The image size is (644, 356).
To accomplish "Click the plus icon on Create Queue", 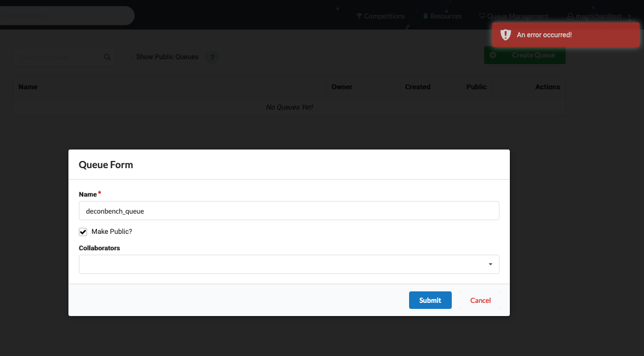I will coord(494,55).
